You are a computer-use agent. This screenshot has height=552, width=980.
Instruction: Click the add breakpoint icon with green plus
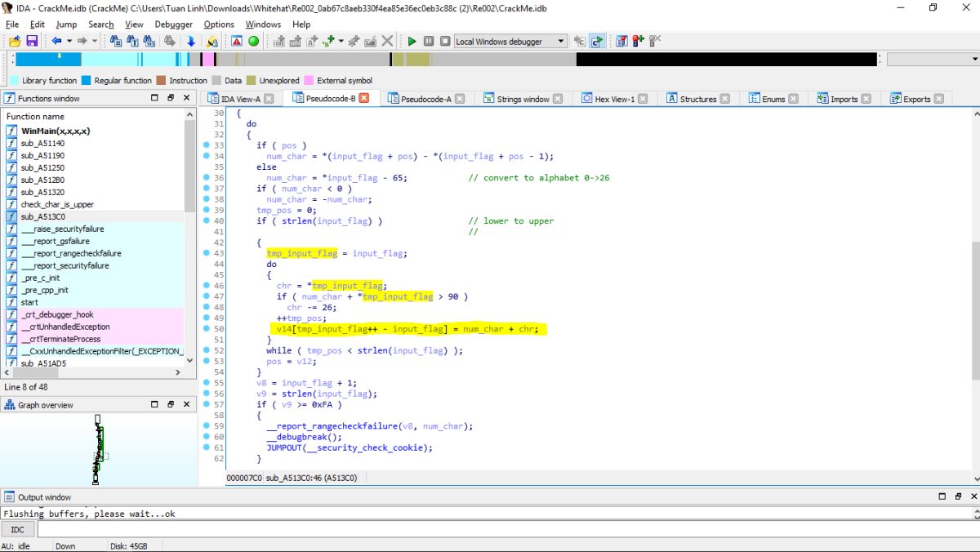click(638, 41)
